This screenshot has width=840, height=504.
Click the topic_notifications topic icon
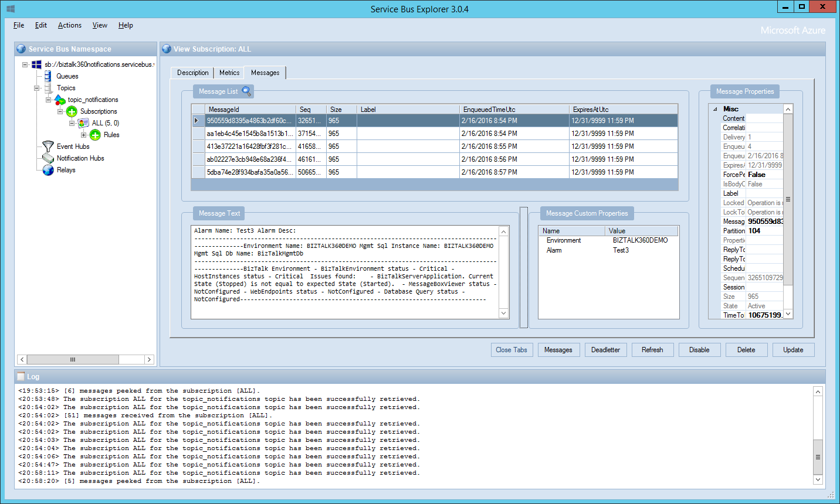60,100
